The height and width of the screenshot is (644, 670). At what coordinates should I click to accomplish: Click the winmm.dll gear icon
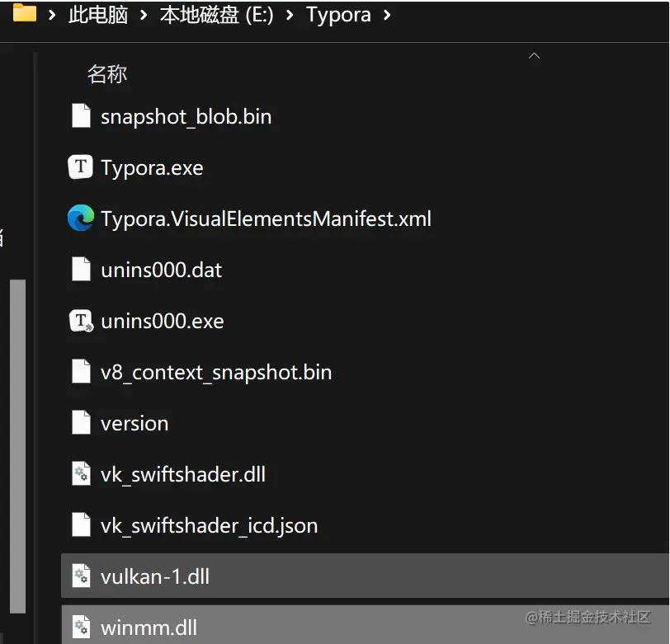pyautogui.click(x=81, y=627)
